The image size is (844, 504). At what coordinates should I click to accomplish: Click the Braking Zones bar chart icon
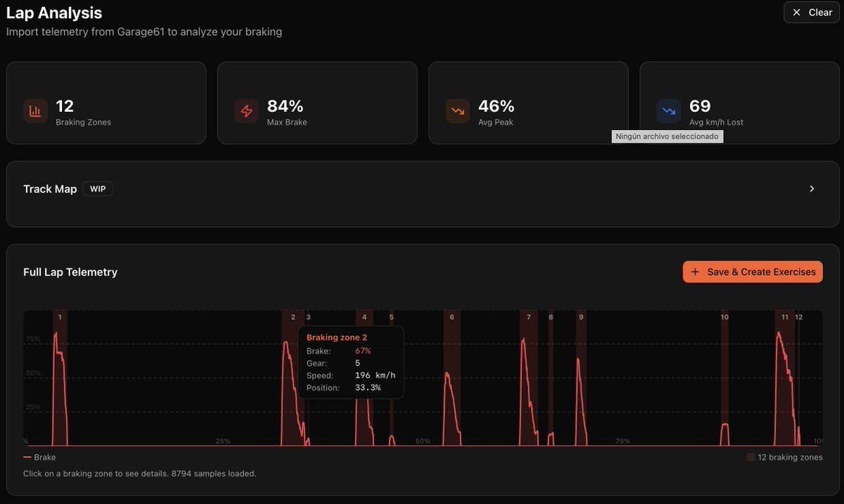35,111
